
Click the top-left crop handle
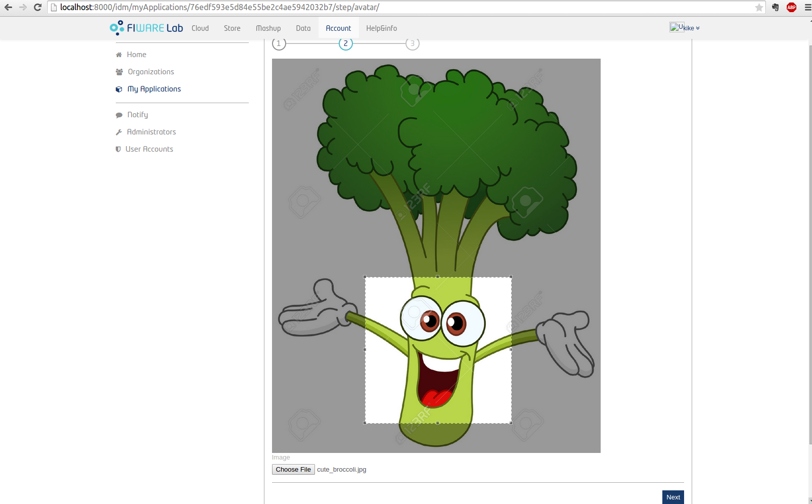(365, 277)
